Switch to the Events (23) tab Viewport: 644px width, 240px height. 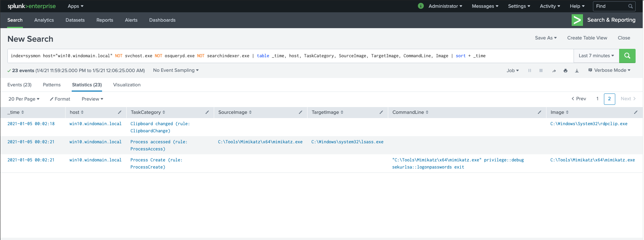(x=19, y=85)
